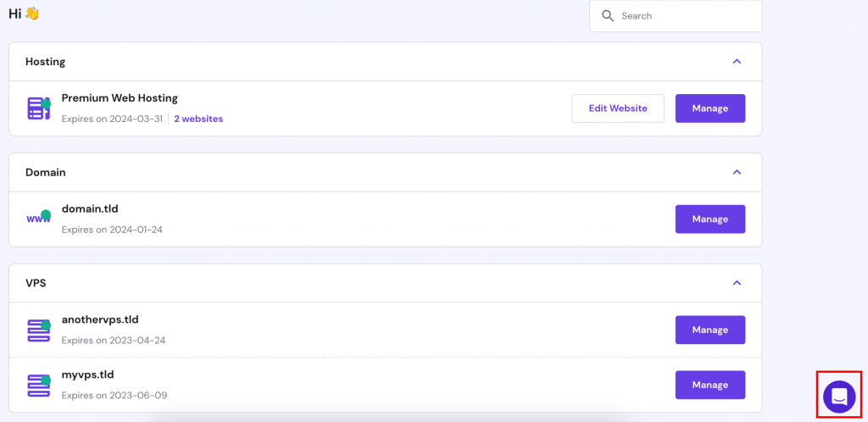Image resolution: width=868 pixels, height=422 pixels.
Task: Click the Edit Website button
Action: [x=618, y=108]
